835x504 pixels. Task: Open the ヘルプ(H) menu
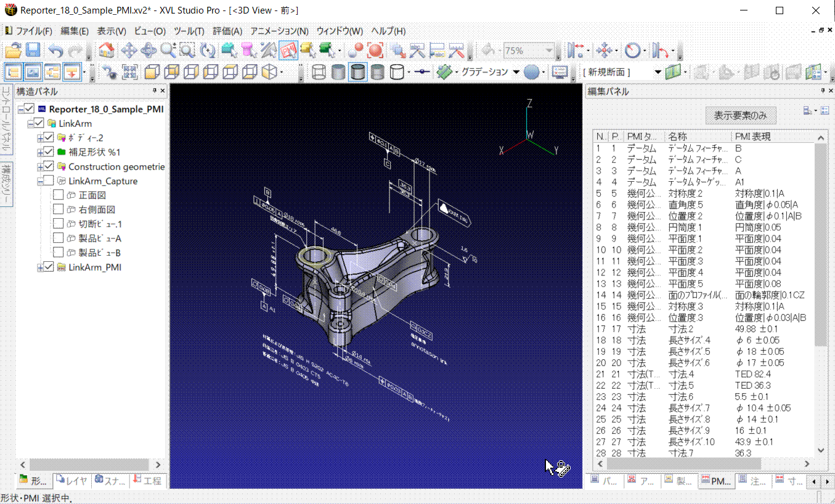[x=388, y=31]
